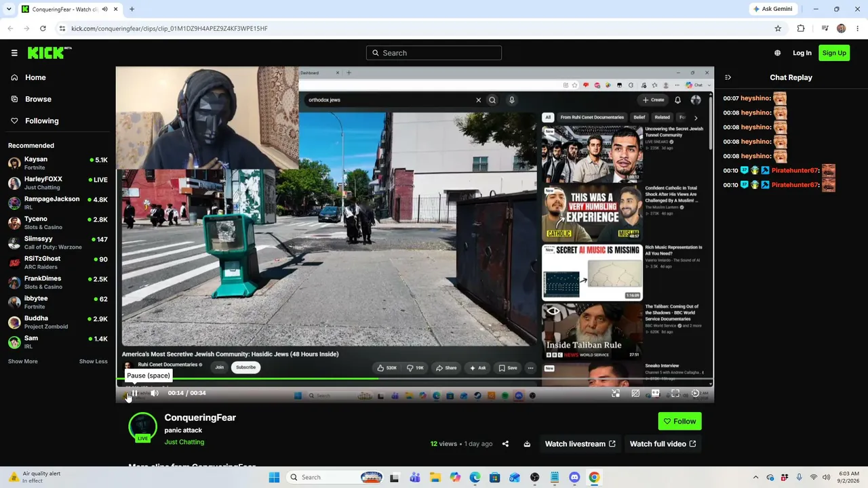
Task: View site information for kick.com
Action: click(62, 28)
